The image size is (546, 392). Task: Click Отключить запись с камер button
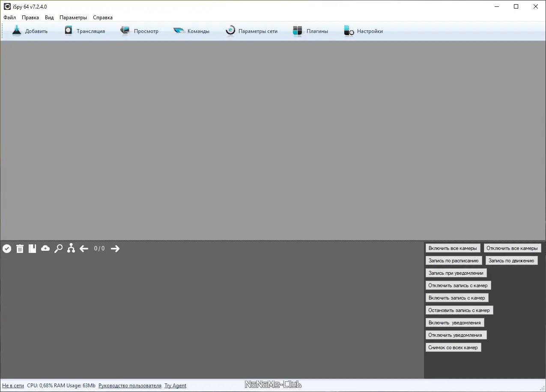point(458,285)
